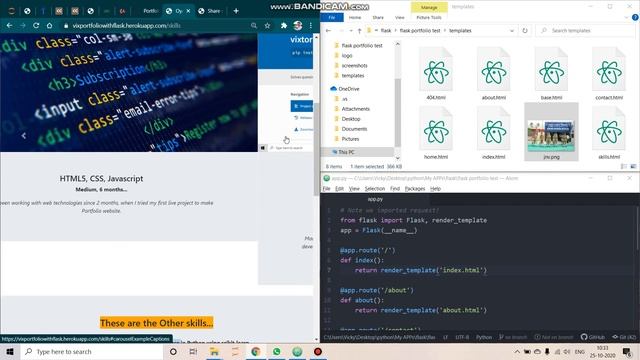The width and height of the screenshot is (640, 360).
Task: Click UTF-8 encoding in Atom status bar
Action: point(462,337)
